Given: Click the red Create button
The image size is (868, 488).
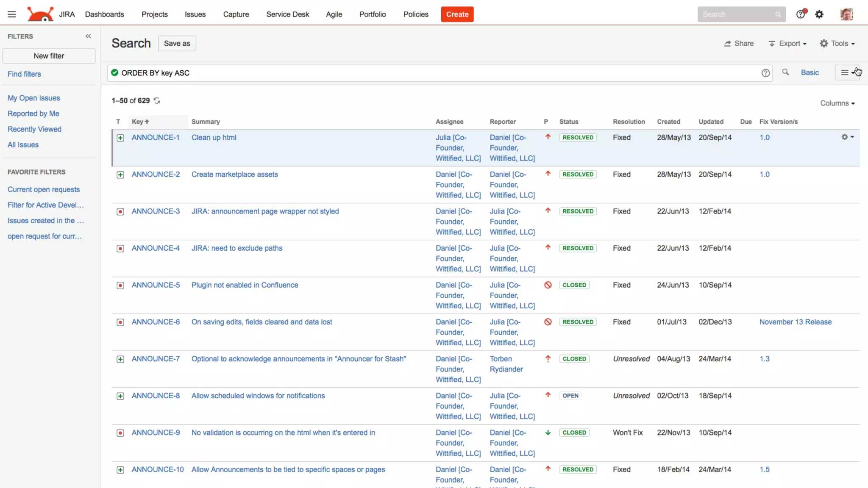Looking at the screenshot, I should click(457, 14).
